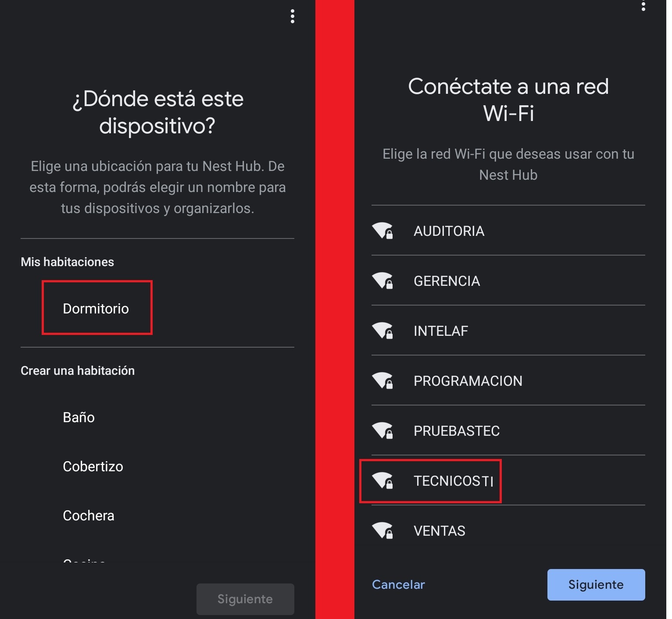The height and width of the screenshot is (619, 672).
Task: Select the TECNICOSTI network name
Action: (454, 481)
